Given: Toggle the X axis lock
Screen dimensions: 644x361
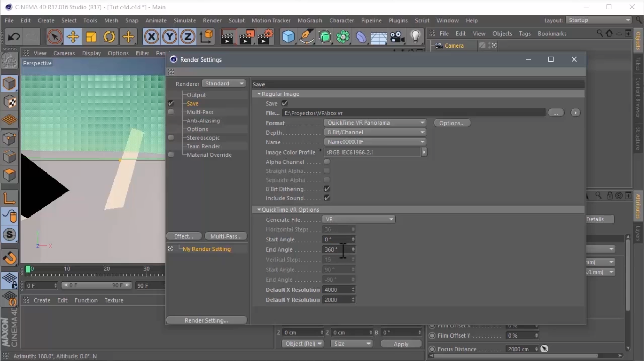Looking at the screenshot, I should [x=151, y=37].
